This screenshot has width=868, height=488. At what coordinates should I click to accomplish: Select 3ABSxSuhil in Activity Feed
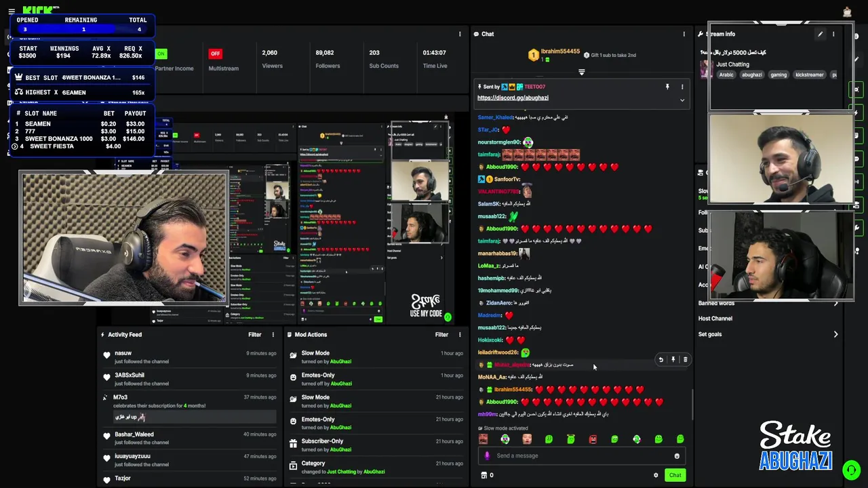(189, 379)
